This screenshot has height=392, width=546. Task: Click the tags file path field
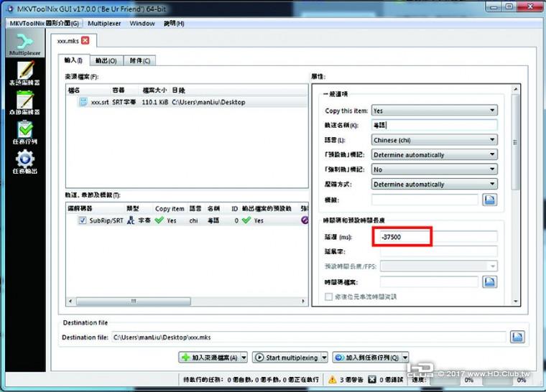[425, 200]
